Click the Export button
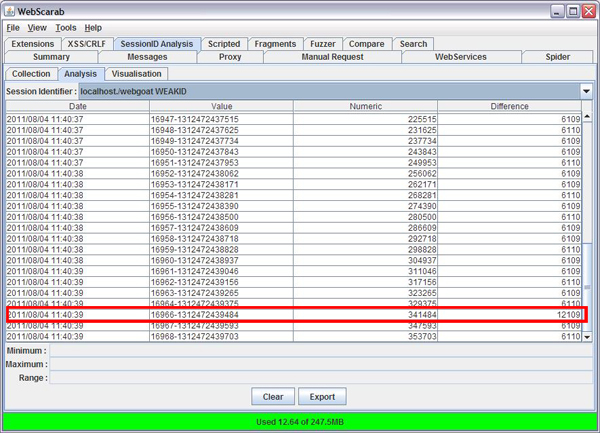Viewport: 600px width, 433px height. [x=322, y=396]
